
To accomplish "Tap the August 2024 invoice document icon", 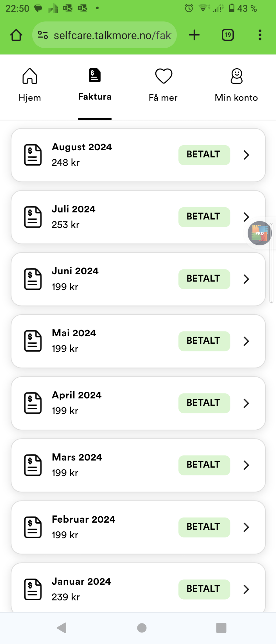I will click(33, 155).
